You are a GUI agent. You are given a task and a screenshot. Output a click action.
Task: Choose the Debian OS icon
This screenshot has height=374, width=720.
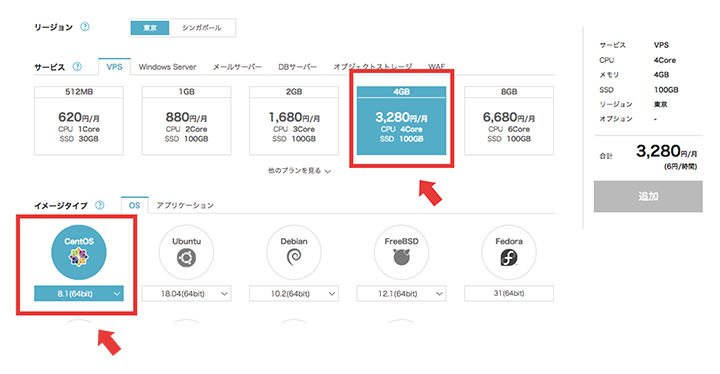(x=294, y=252)
